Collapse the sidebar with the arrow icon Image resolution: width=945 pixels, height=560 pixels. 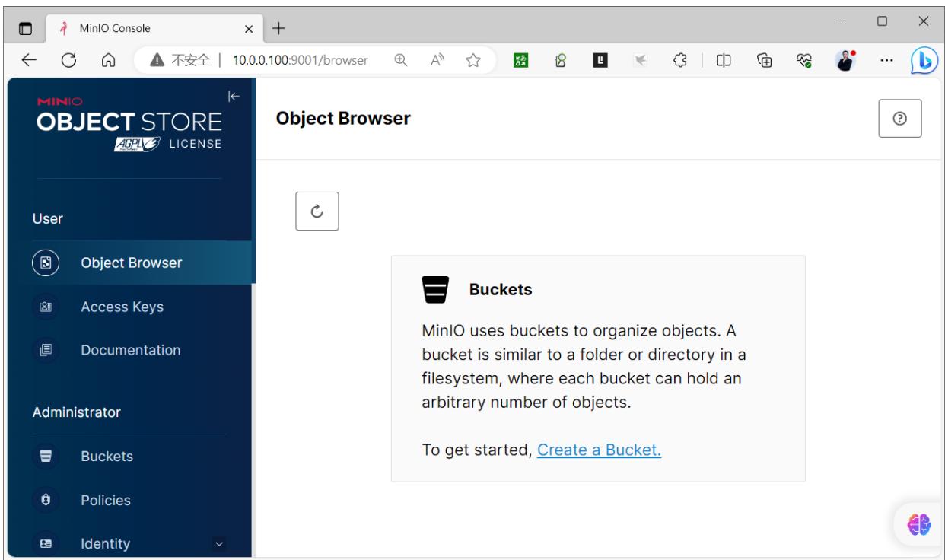(233, 96)
